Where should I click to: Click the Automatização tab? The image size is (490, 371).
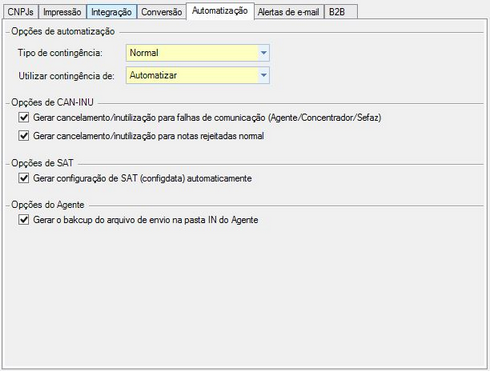tap(220, 11)
